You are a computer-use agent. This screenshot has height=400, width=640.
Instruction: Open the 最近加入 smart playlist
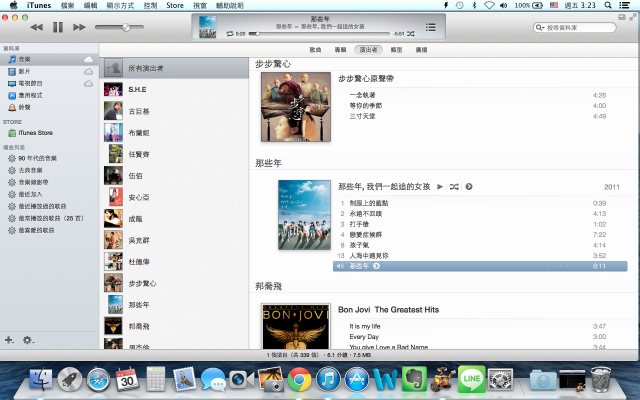click(49, 194)
